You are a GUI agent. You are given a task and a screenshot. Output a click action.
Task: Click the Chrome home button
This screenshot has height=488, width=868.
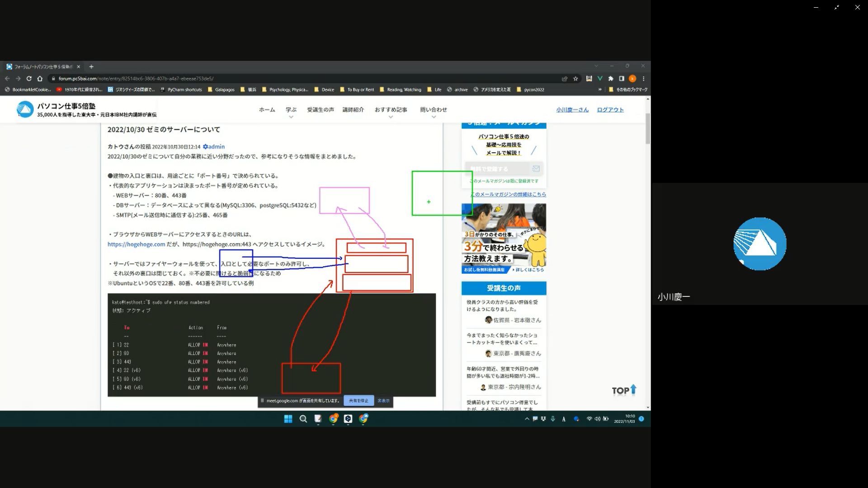(40, 79)
